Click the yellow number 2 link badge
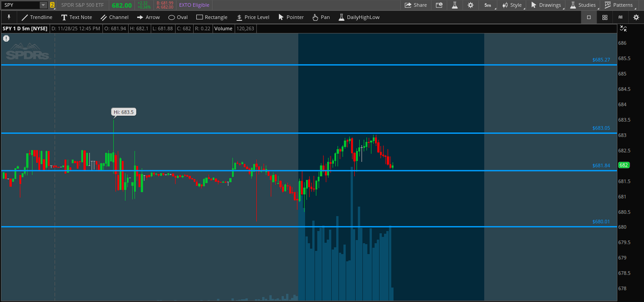 tap(52, 5)
